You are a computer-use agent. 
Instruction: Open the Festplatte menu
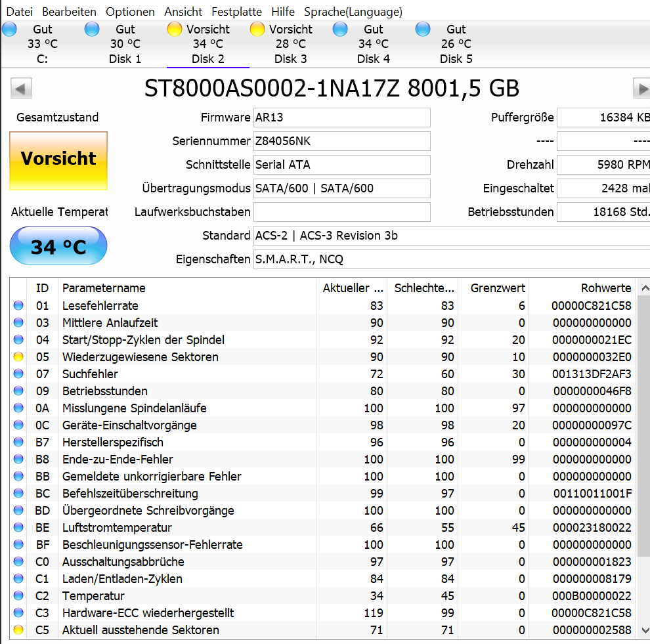click(x=236, y=12)
